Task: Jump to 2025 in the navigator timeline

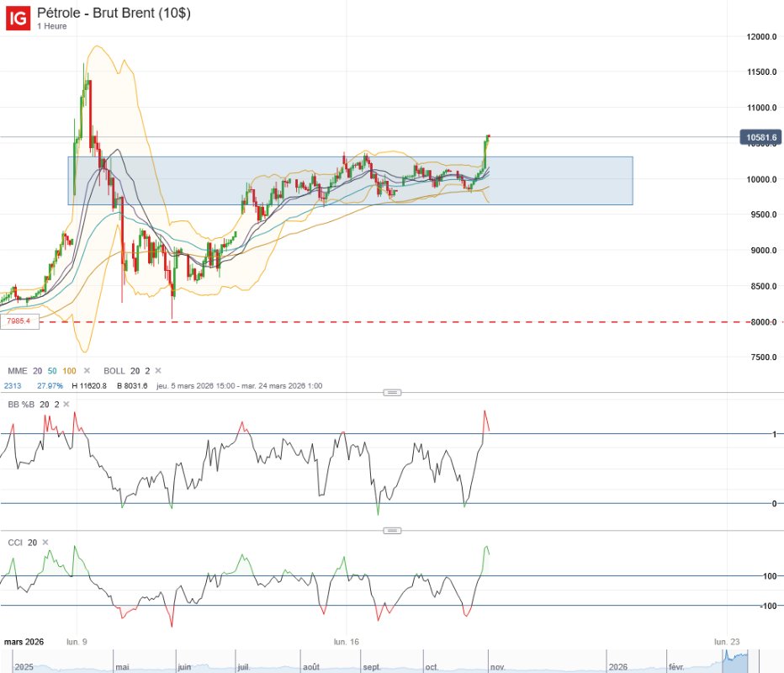Action: point(24,667)
